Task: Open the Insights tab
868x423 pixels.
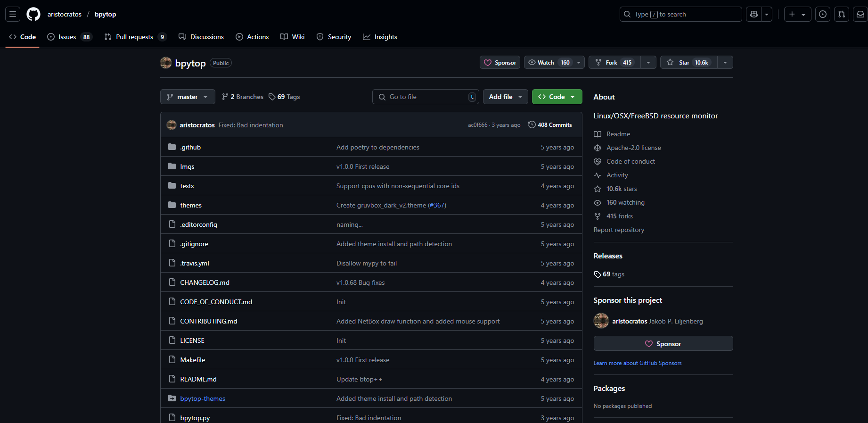Action: point(380,37)
